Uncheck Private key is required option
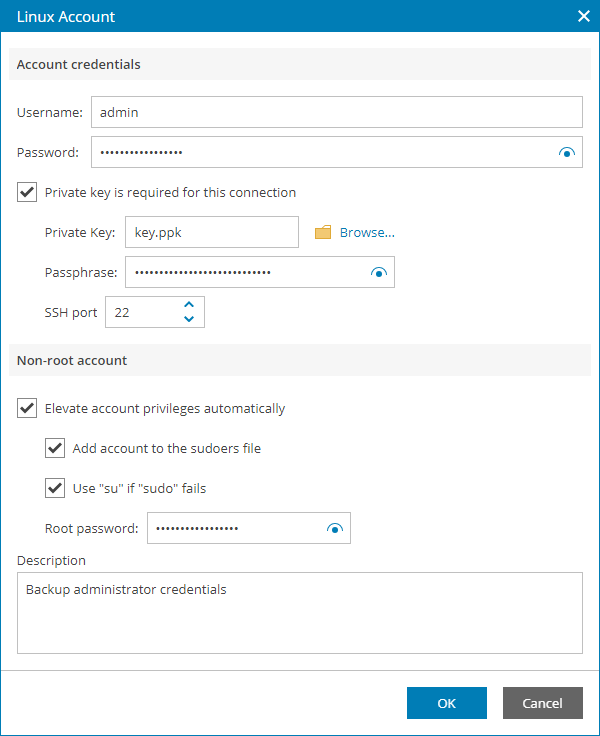 click(x=28, y=192)
